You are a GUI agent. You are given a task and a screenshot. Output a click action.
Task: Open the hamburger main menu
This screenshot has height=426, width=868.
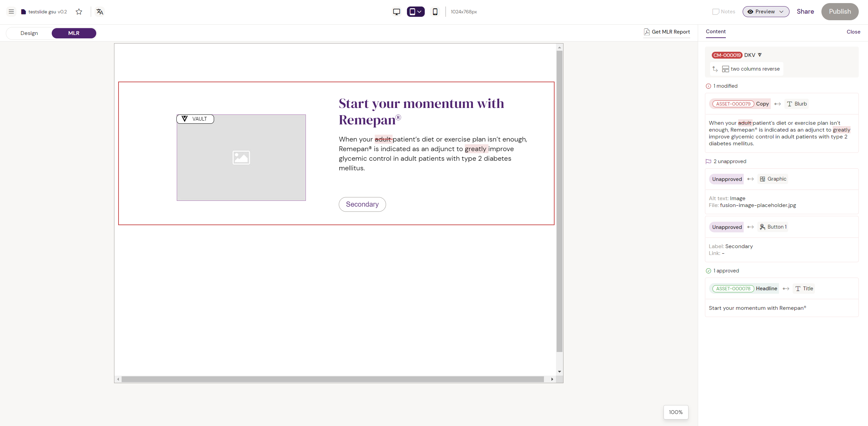[x=11, y=12]
